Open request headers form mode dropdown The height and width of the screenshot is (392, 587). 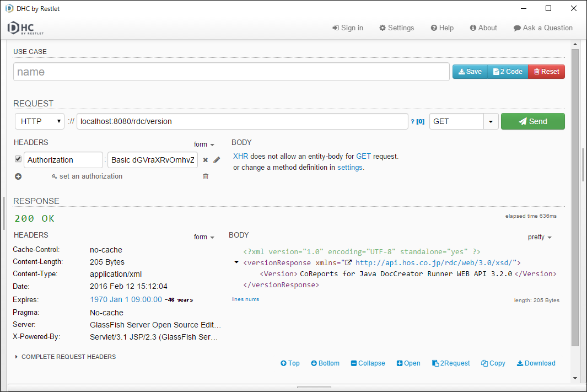pyautogui.click(x=204, y=144)
